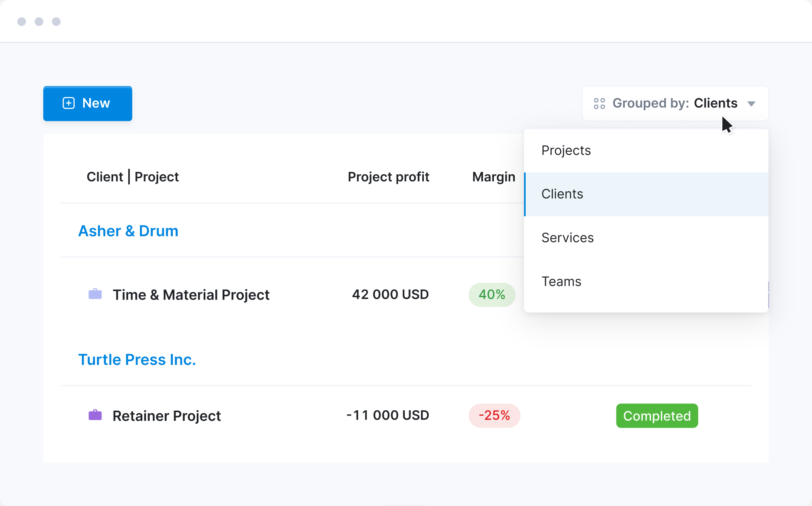Screen dimensions: 812x506
Task: Select Services from the dropdown list
Action: click(567, 238)
